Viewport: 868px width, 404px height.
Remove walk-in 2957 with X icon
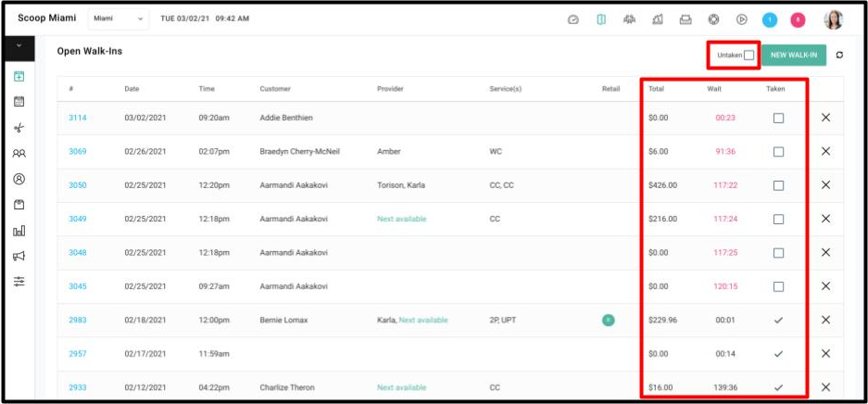tap(825, 354)
